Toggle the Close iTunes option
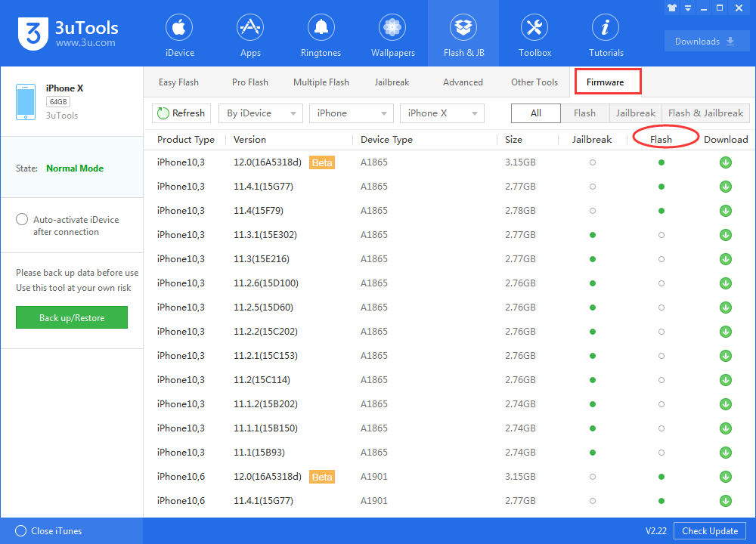 (x=21, y=531)
